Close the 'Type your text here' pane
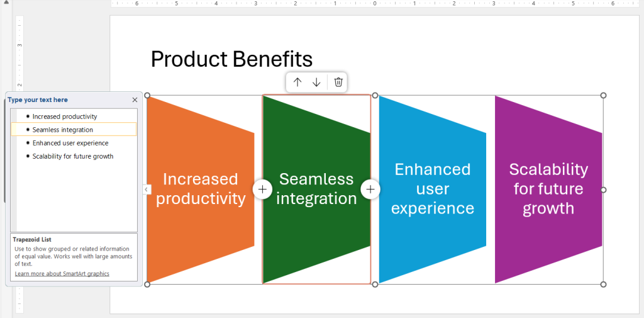Image resolution: width=644 pixels, height=318 pixels. (x=135, y=99)
